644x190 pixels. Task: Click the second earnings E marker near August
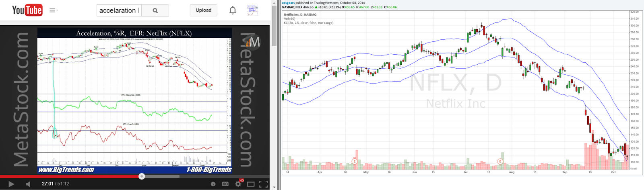coord(500,161)
